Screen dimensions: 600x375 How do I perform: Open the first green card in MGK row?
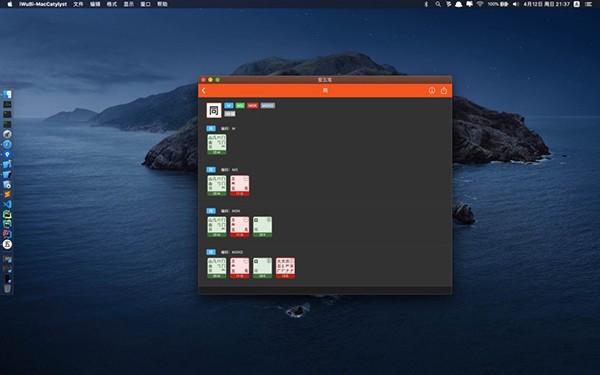pos(217,227)
